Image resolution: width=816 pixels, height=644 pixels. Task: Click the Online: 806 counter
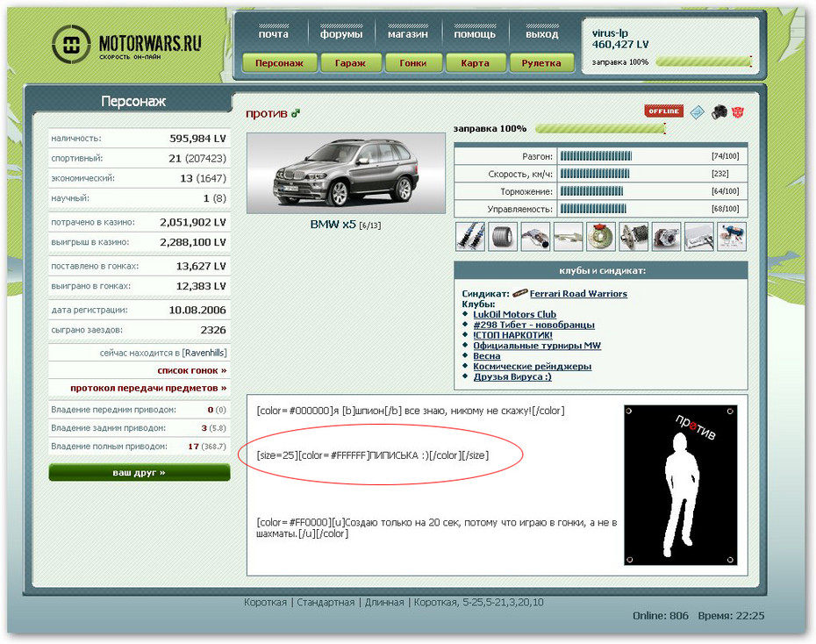click(661, 616)
